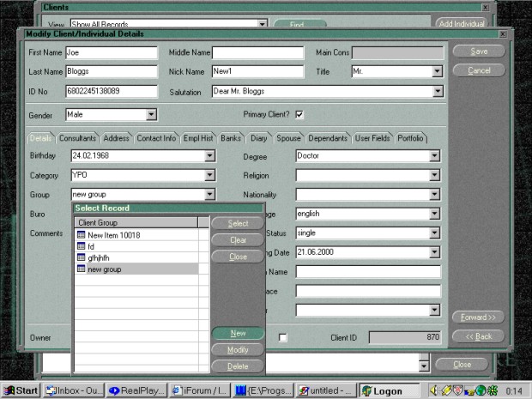Switch to the Dependants tab
This screenshot has height=399, width=532.
point(328,138)
